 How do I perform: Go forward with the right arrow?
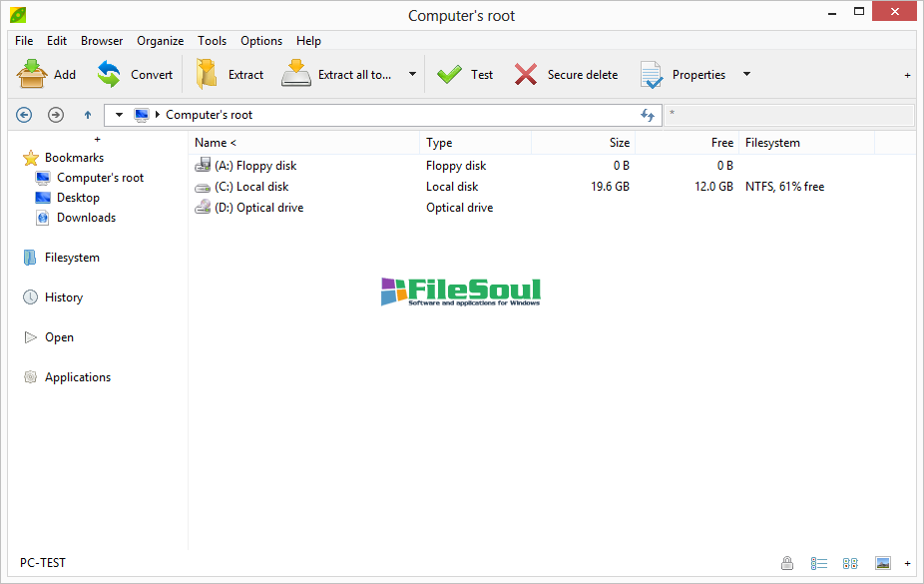coord(56,115)
